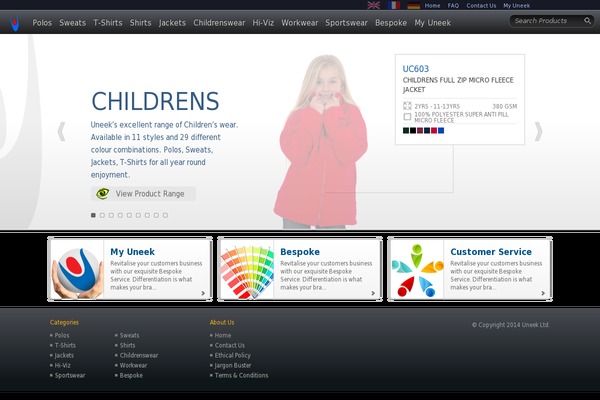This screenshot has width=600, height=400.
Task: Pick the red colour swatch
Action: 434,131
